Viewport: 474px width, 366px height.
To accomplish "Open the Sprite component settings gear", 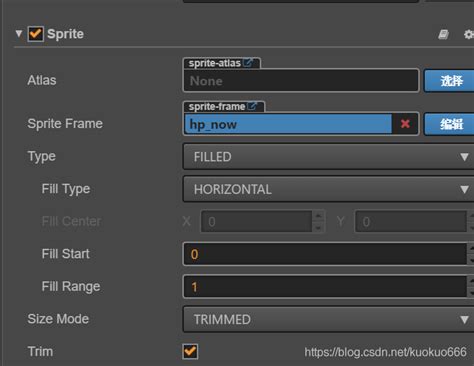I will coord(469,34).
